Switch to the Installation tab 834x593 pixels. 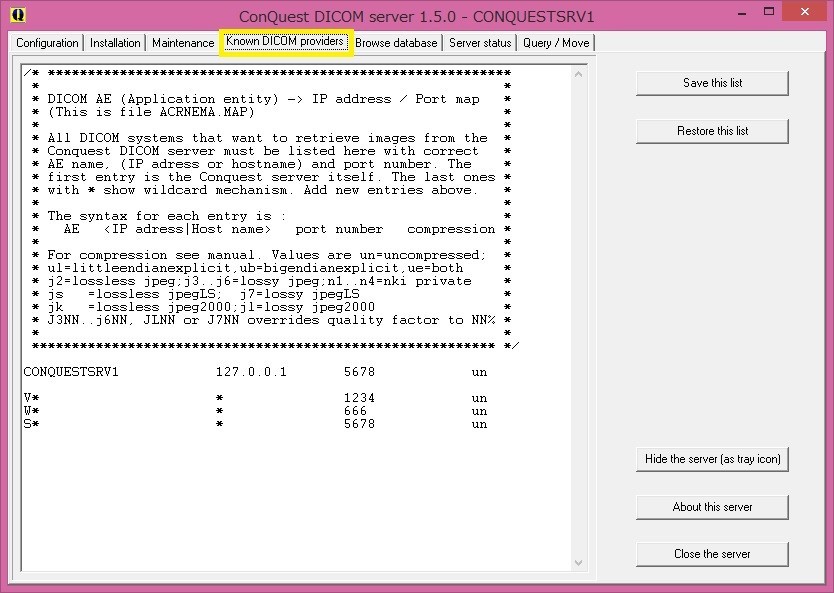(115, 43)
